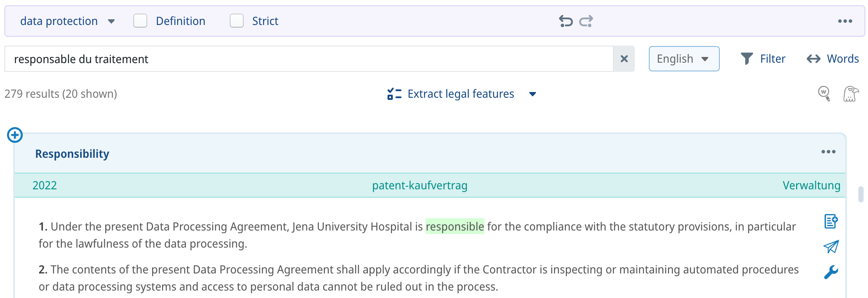The height and width of the screenshot is (298, 868).
Task: Expand the data protection dropdown
Action: coord(111,21)
